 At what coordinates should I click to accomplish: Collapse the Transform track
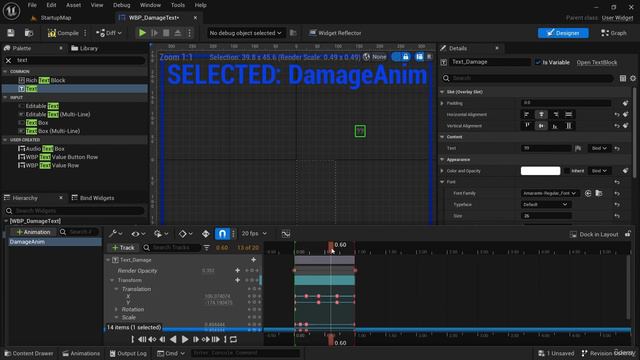[112, 280]
